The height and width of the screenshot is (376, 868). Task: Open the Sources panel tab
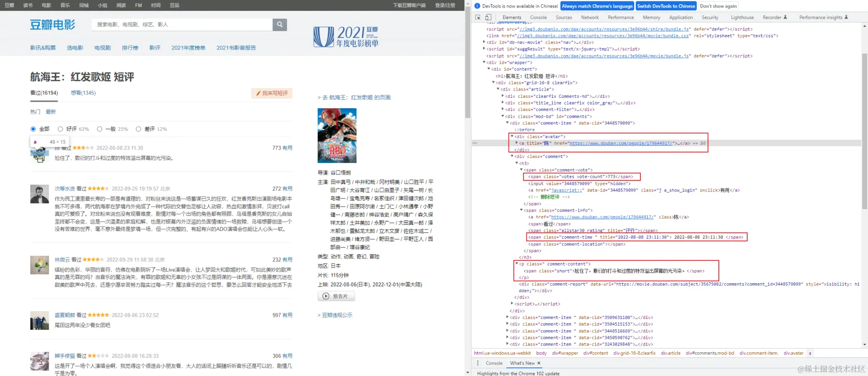[564, 17]
